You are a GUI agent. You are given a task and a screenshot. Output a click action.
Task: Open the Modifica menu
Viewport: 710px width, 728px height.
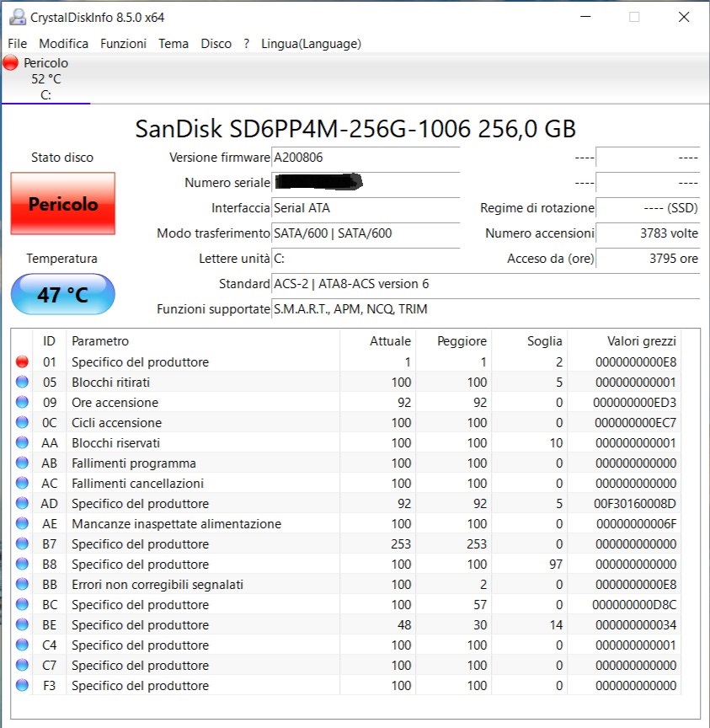pyautogui.click(x=63, y=44)
